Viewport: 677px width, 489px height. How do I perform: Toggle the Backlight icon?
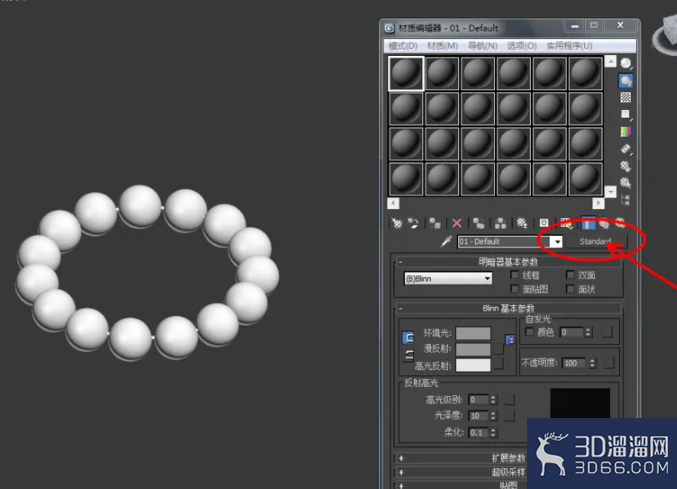(626, 81)
